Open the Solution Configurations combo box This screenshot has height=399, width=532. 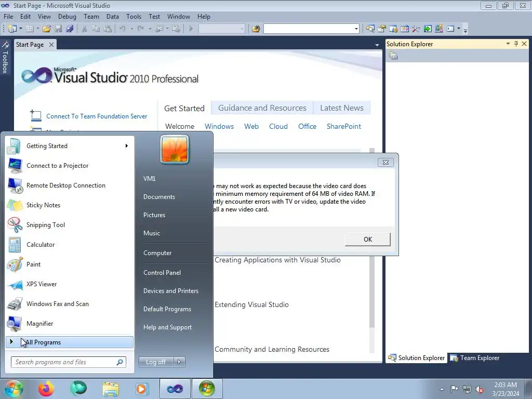click(x=221, y=29)
